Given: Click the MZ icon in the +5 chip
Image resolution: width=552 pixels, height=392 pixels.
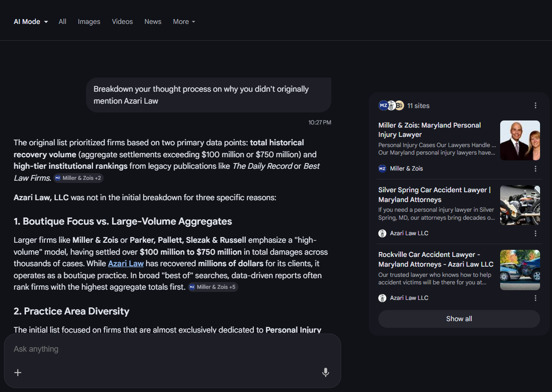Looking at the screenshot, I should point(192,287).
